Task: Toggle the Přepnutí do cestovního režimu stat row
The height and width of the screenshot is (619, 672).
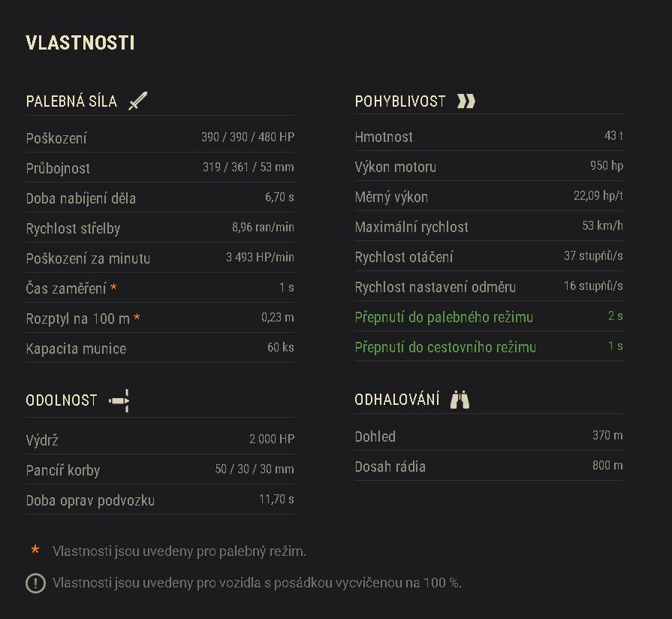Action: point(488,347)
